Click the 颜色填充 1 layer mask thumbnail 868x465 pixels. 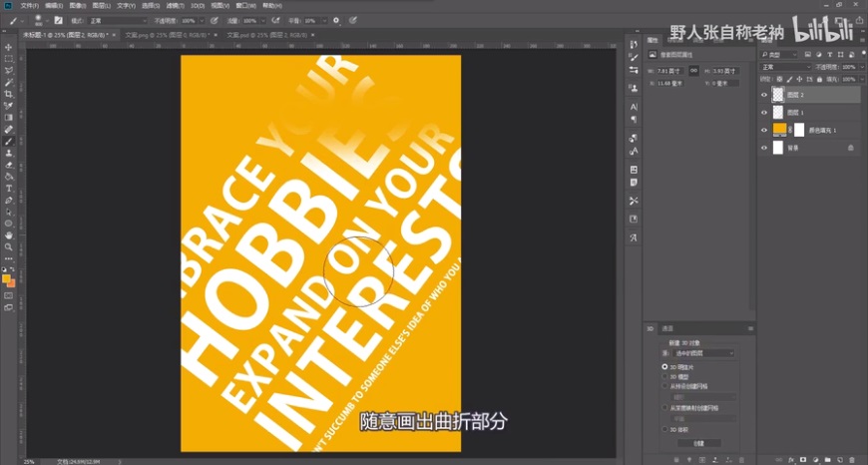pyautogui.click(x=799, y=130)
